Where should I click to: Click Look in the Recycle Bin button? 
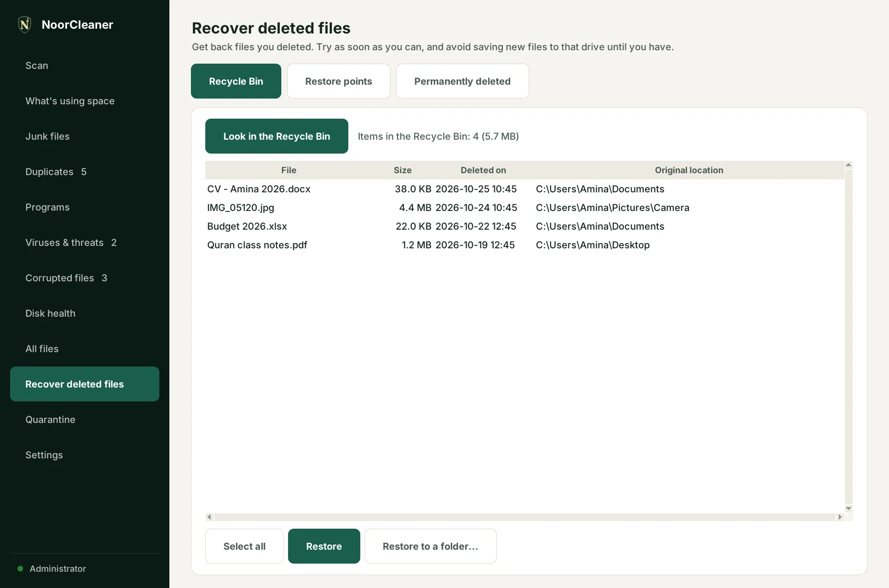pos(277,136)
